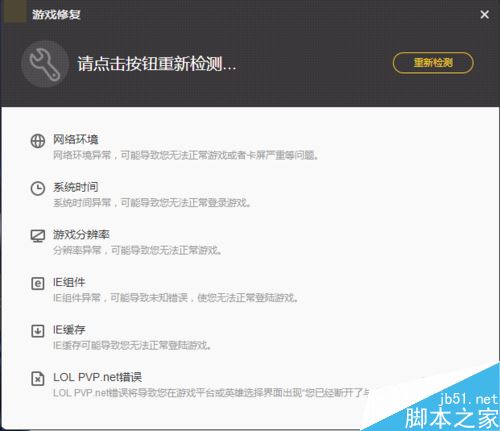
Task: Click the 重新检测 button
Action: (433, 63)
